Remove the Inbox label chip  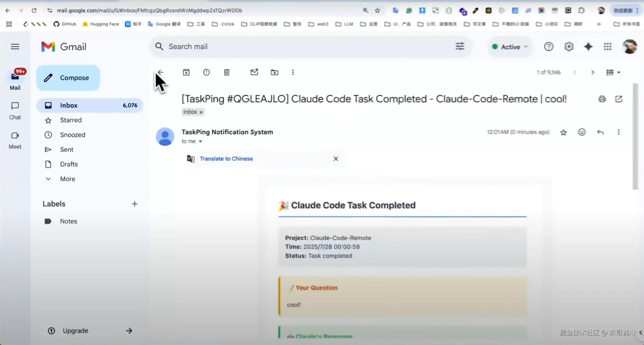click(x=201, y=112)
